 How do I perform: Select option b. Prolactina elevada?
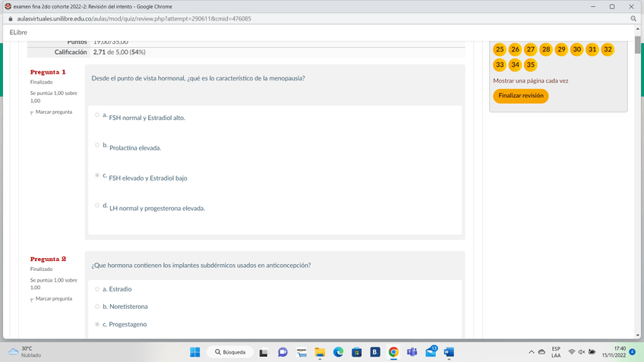[x=97, y=145]
